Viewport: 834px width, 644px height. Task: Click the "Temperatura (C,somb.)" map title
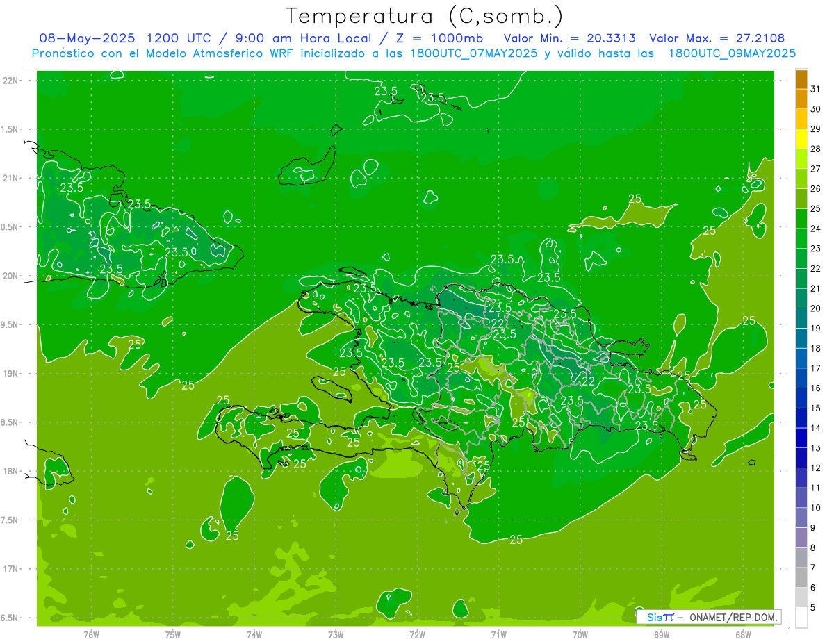pos(424,16)
